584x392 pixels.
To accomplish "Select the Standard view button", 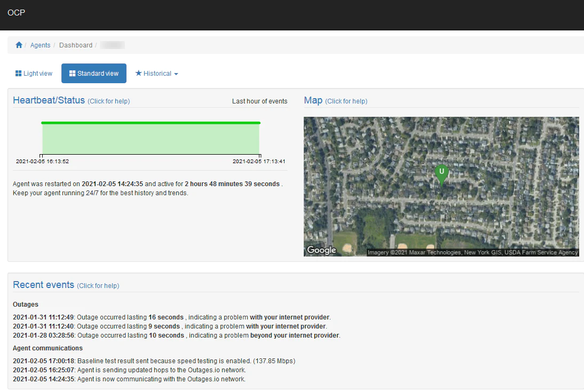I will pyautogui.click(x=94, y=74).
